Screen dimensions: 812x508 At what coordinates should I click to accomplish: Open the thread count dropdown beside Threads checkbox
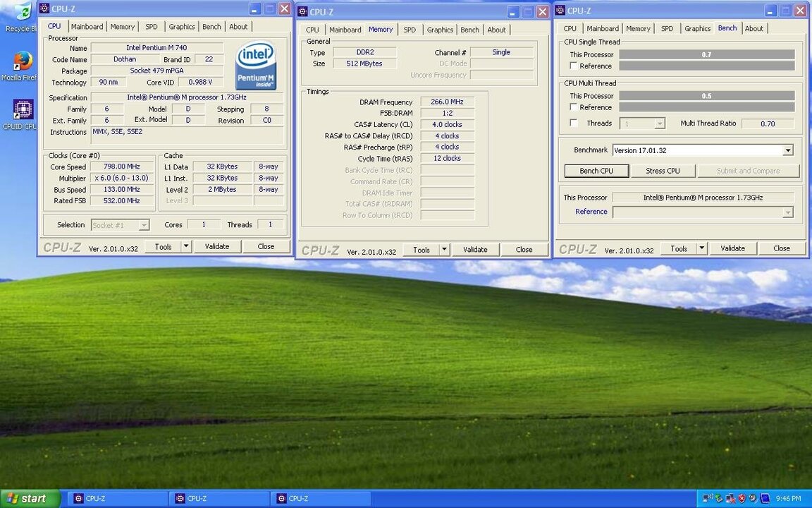click(642, 123)
